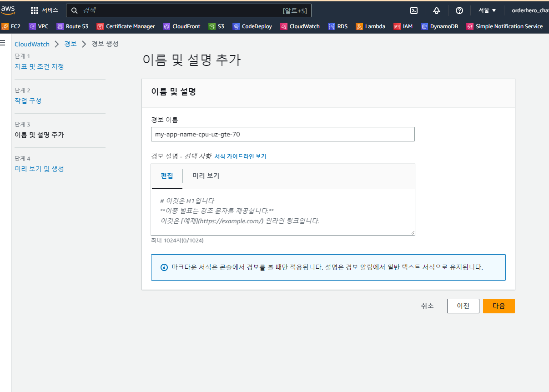
Task: Go to step 작업 구성
Action: pyautogui.click(x=28, y=101)
